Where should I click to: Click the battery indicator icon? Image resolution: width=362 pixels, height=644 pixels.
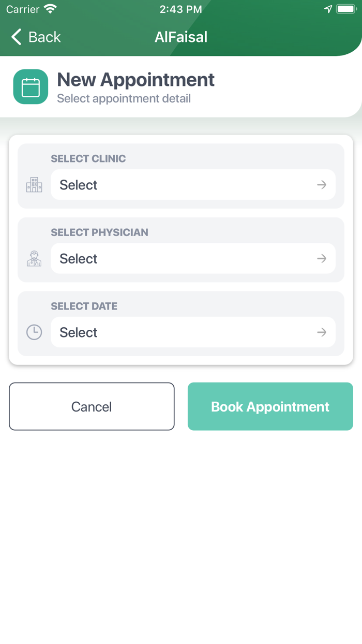[345, 9]
